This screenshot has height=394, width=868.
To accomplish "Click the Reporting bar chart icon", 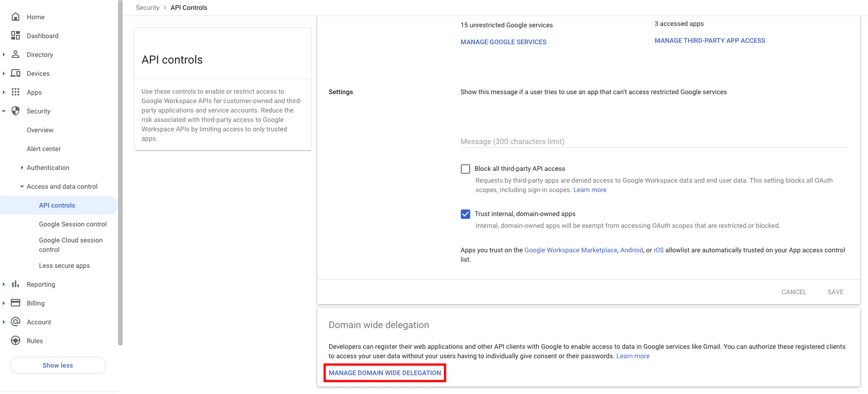I will (x=16, y=284).
